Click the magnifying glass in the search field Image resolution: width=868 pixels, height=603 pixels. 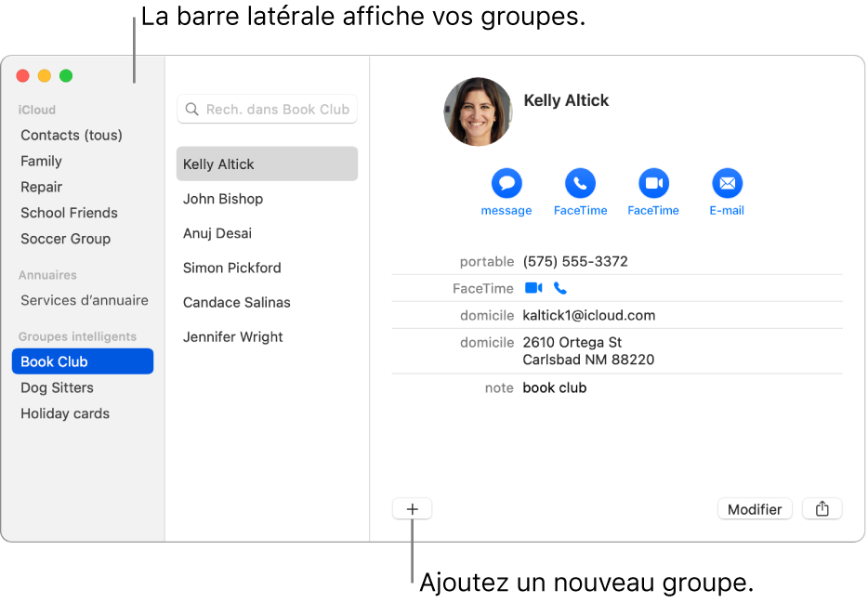coord(191,109)
